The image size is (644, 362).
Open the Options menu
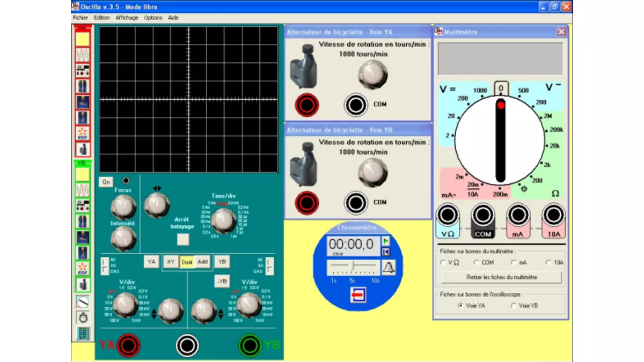click(153, 18)
